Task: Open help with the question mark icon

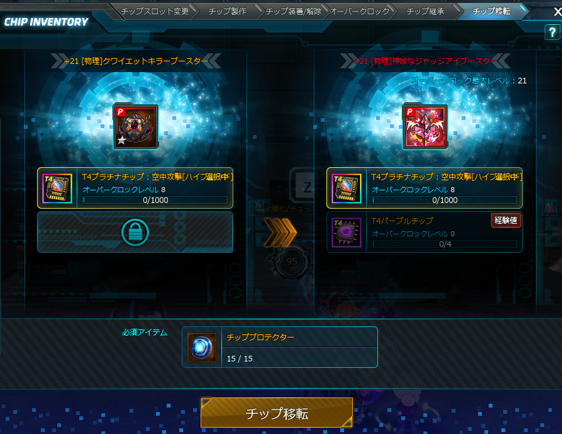Action: click(552, 32)
